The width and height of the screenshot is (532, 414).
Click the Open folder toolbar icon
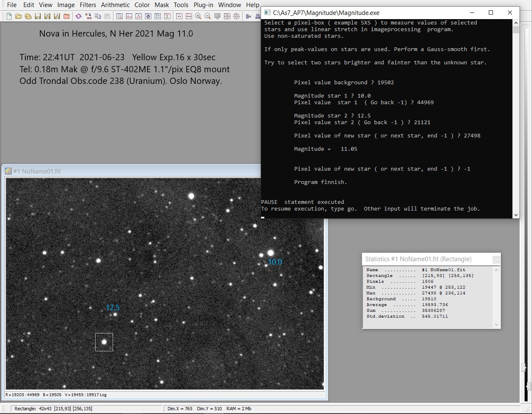point(18,16)
